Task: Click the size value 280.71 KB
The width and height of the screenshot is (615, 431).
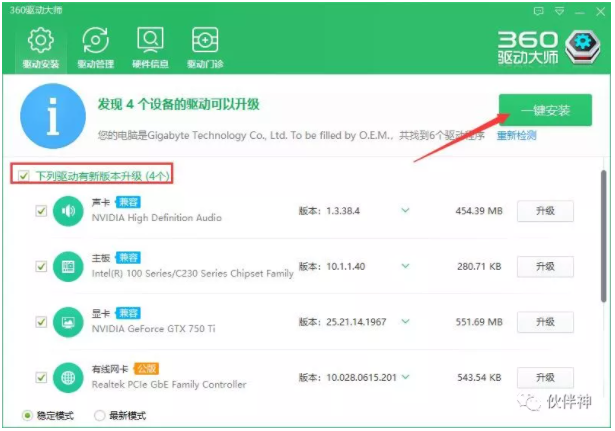Action: click(479, 267)
